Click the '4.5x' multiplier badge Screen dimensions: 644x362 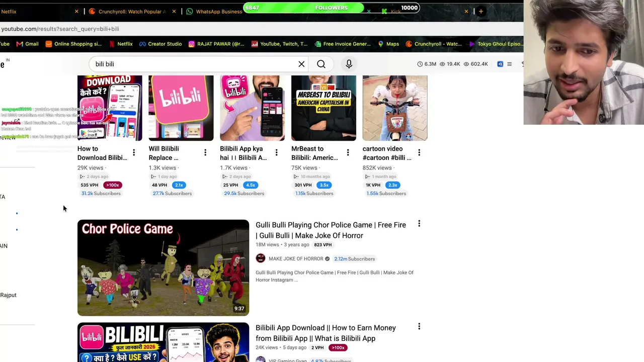pyautogui.click(x=250, y=185)
